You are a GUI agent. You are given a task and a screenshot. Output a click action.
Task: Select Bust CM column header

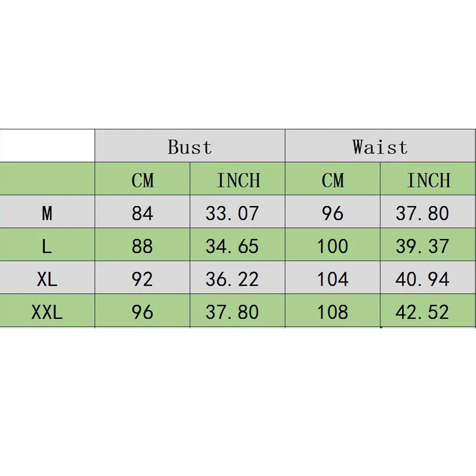click(143, 179)
